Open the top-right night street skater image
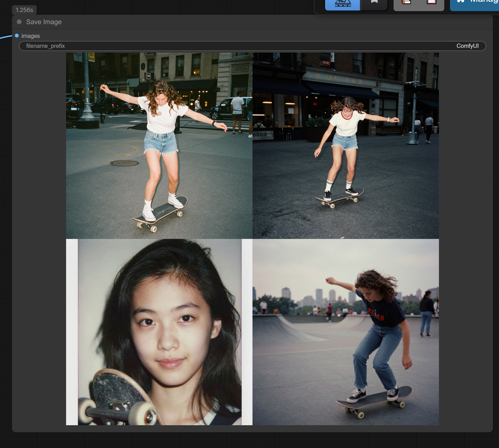 345,146
